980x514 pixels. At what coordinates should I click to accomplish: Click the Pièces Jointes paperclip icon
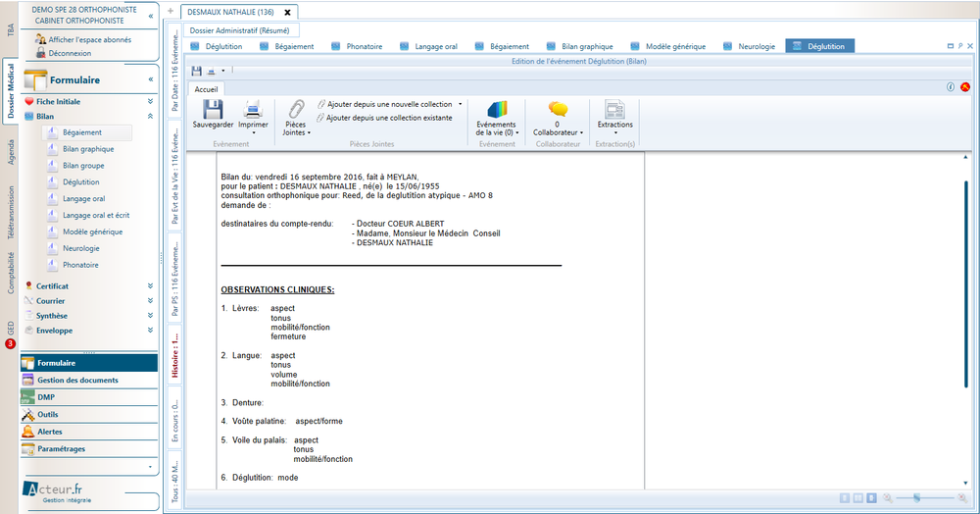coord(295,109)
